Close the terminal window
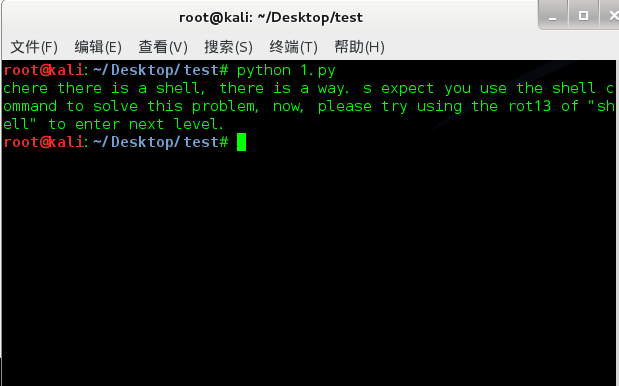This screenshot has height=386, width=619. coord(611,16)
